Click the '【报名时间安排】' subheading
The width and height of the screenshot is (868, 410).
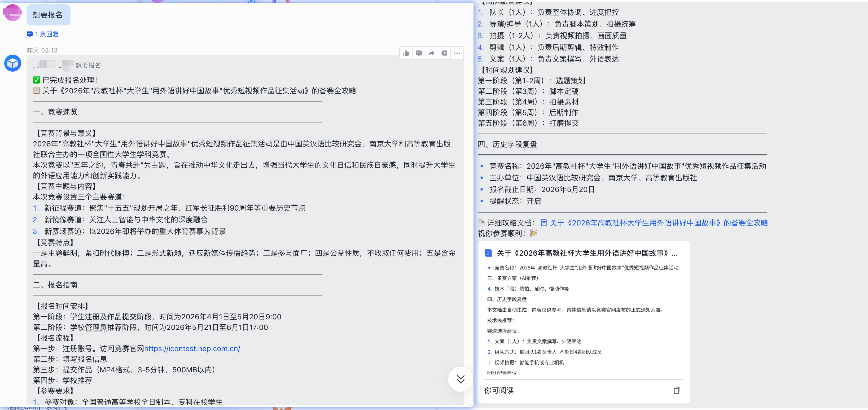[x=63, y=306]
